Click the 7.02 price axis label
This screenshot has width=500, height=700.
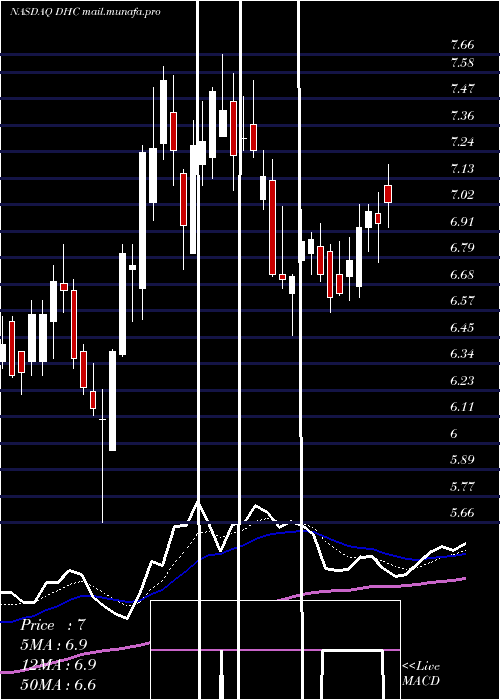(x=462, y=195)
